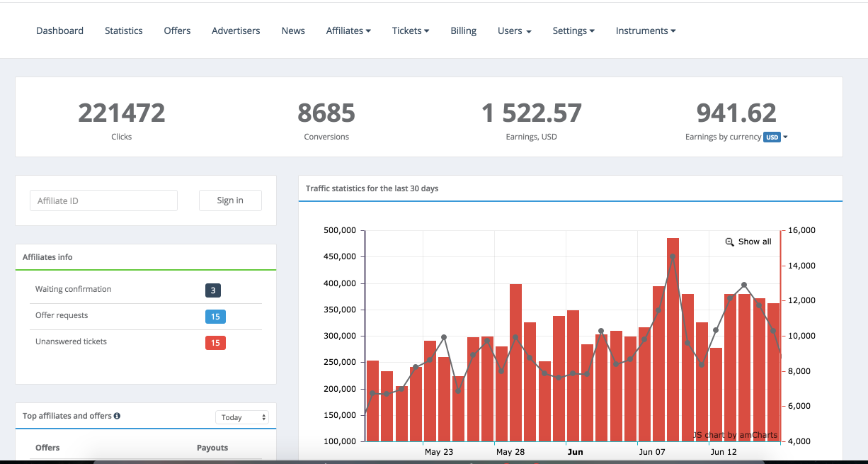This screenshot has width=868, height=464.
Task: Click the Jun 07 label on chart axis
Action: (x=652, y=451)
